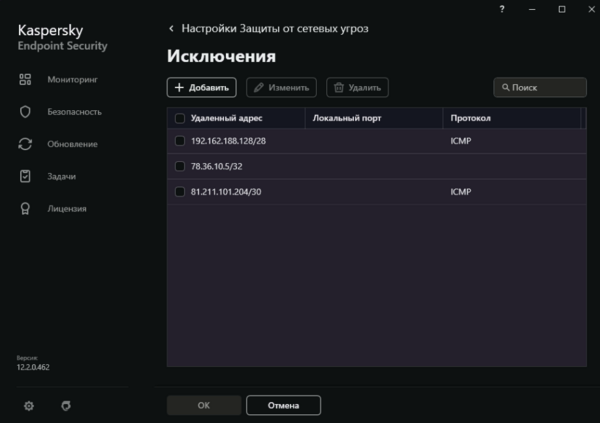The height and width of the screenshot is (423, 600).
Task: Check the box for 192.162.188.128/28
Action: [x=180, y=141]
